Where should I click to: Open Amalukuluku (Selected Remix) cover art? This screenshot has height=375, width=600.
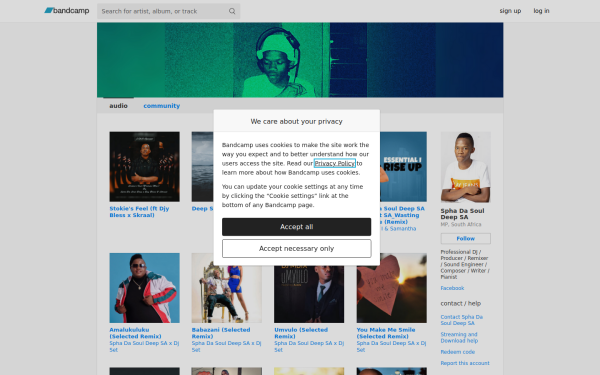click(144, 288)
